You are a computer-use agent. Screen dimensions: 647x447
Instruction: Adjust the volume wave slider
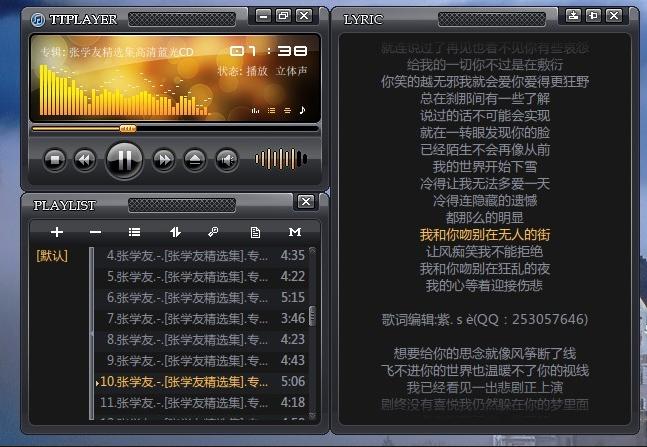tap(281, 159)
